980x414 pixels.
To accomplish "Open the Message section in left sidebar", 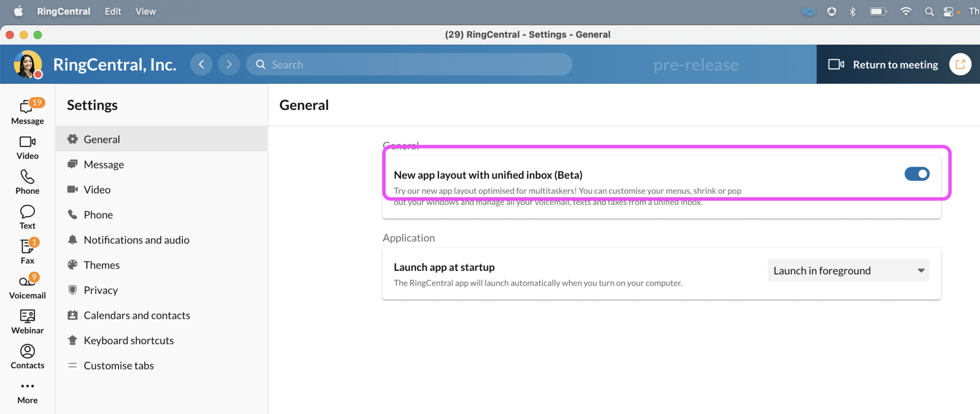I will [x=27, y=112].
